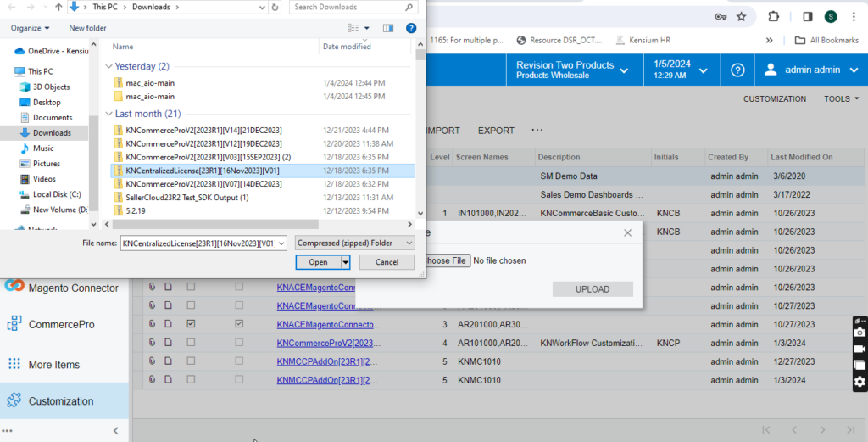Click the refresh button next to Downloads path

[x=275, y=7]
